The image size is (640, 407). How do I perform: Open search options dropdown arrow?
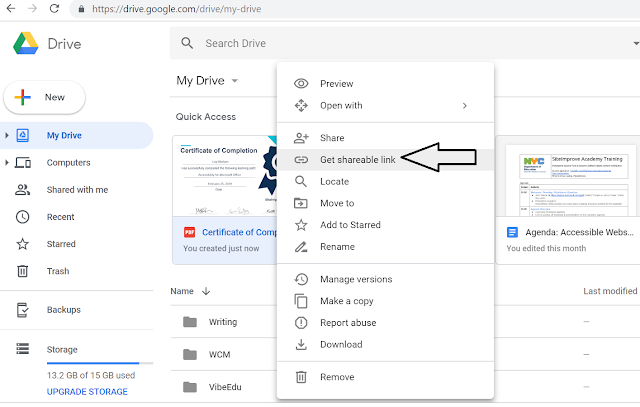[x=636, y=43]
